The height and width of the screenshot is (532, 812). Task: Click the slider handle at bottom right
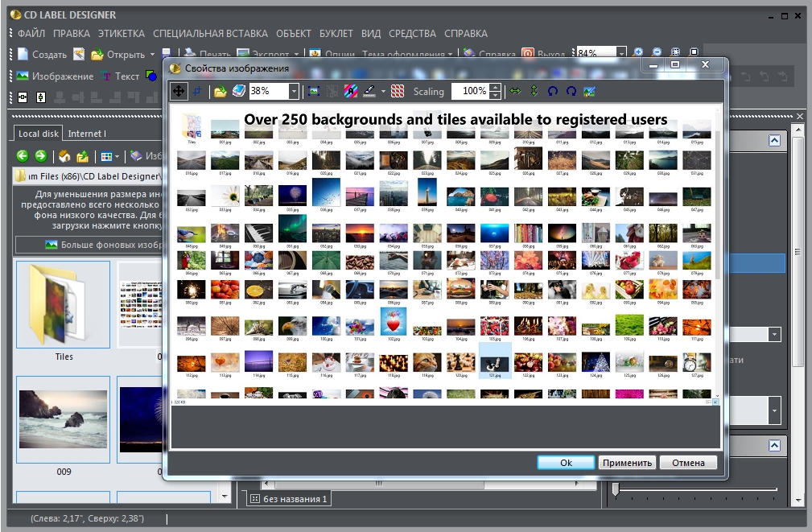point(616,489)
